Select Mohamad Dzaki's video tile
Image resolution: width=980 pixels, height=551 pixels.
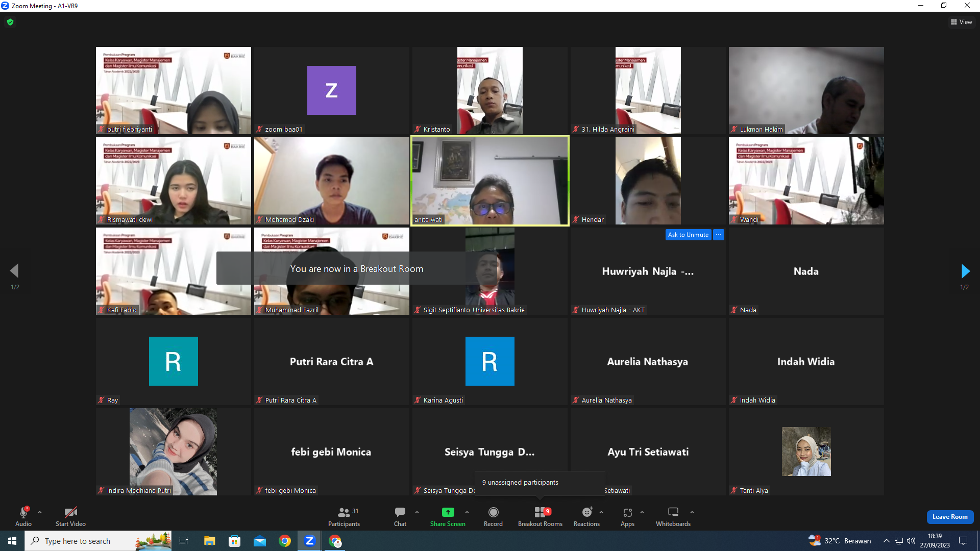[x=332, y=181]
